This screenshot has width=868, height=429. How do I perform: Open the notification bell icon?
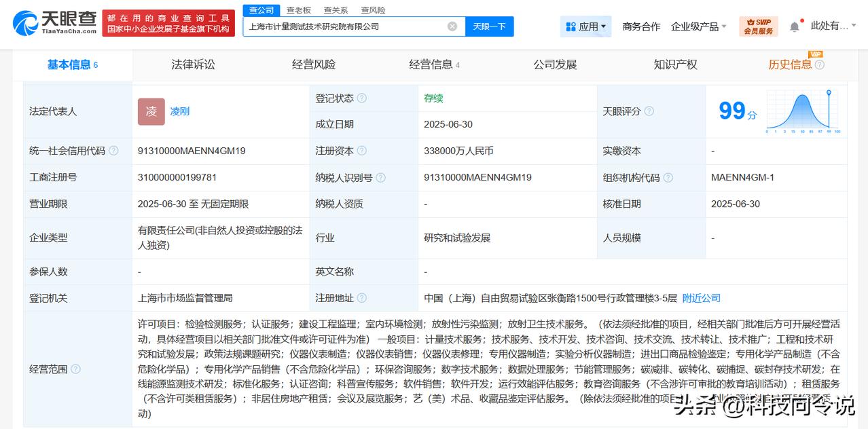click(795, 26)
